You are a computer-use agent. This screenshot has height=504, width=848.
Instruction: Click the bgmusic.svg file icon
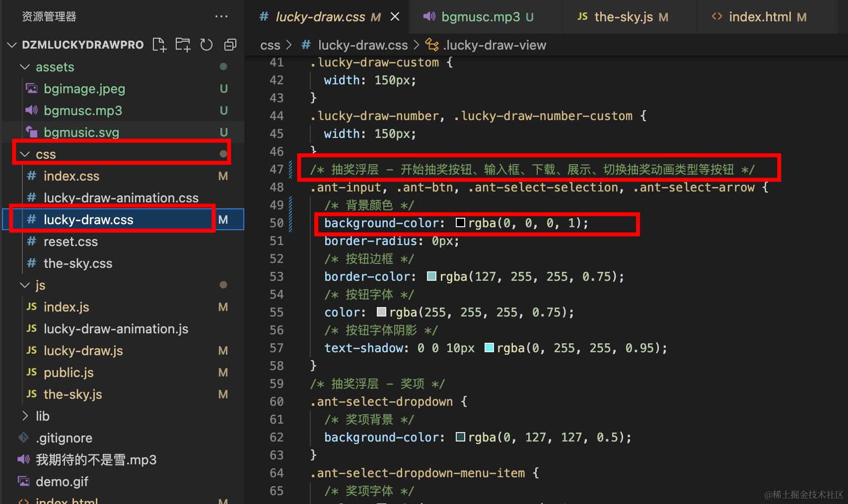[x=32, y=132]
